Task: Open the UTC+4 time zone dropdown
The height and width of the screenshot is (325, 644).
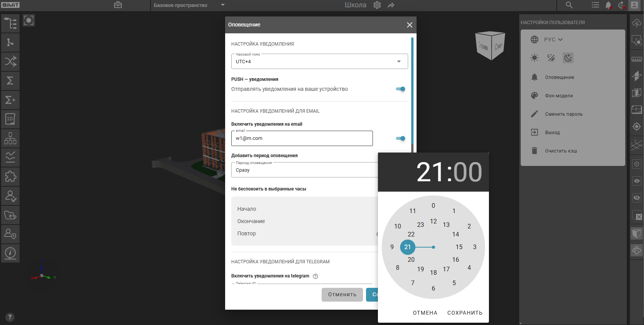Action: click(x=319, y=61)
